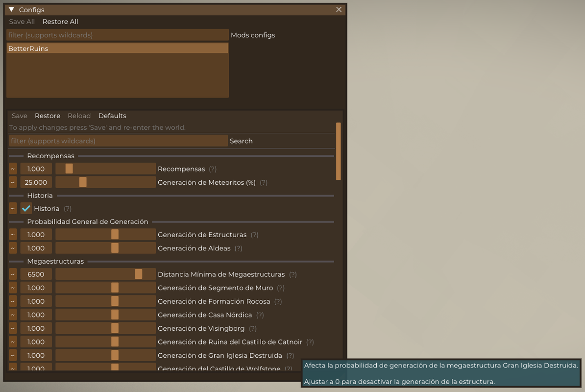Reset Generación de Formación Rocosa tilde
The height and width of the screenshot is (392, 585).
pos(13,301)
